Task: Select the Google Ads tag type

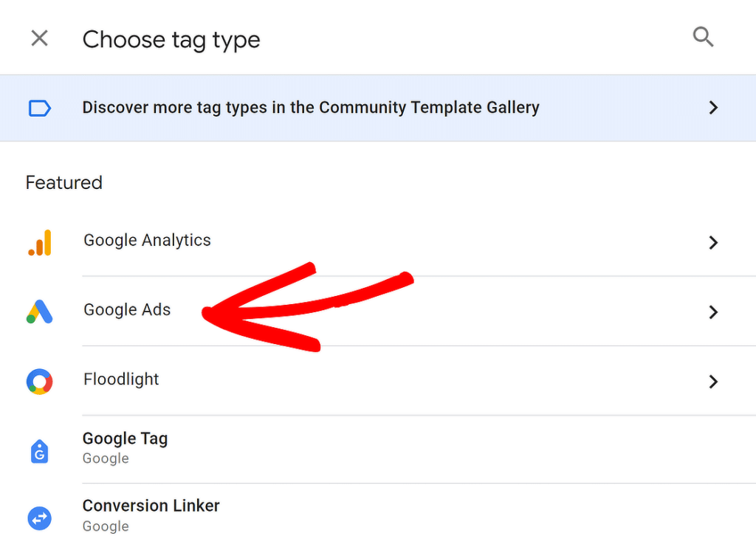Action: [127, 310]
